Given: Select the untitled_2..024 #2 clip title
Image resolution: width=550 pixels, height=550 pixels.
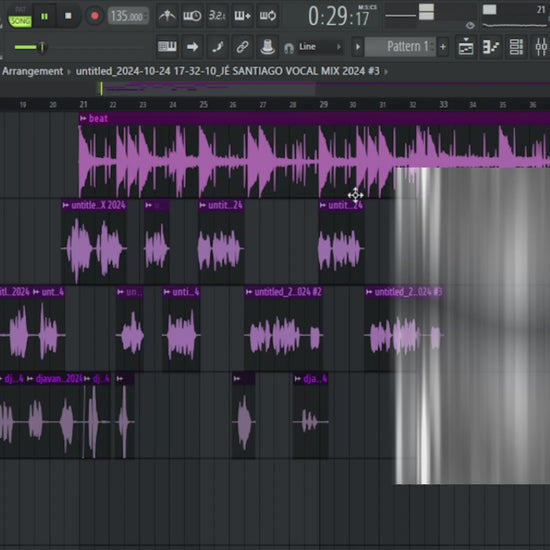Looking at the screenshot, I should tap(288, 292).
